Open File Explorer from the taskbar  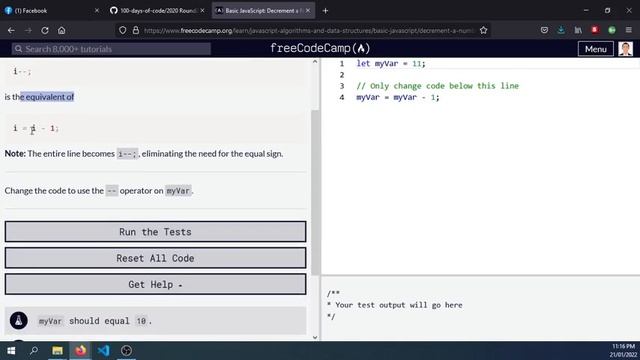(x=57, y=351)
